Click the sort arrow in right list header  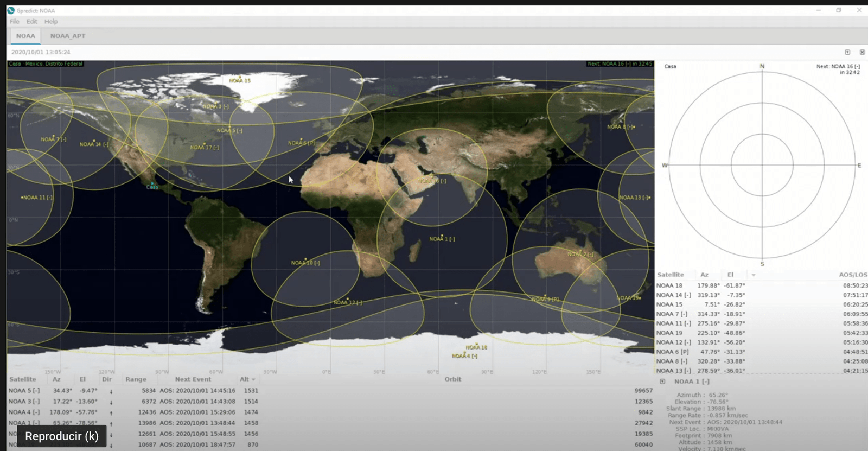click(x=754, y=275)
